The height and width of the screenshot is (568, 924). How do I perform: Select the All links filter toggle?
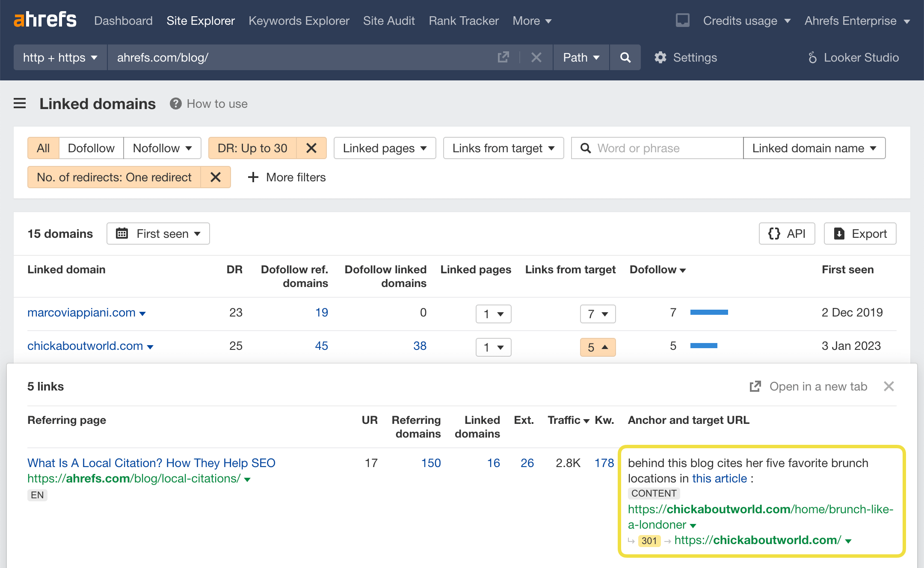point(43,148)
